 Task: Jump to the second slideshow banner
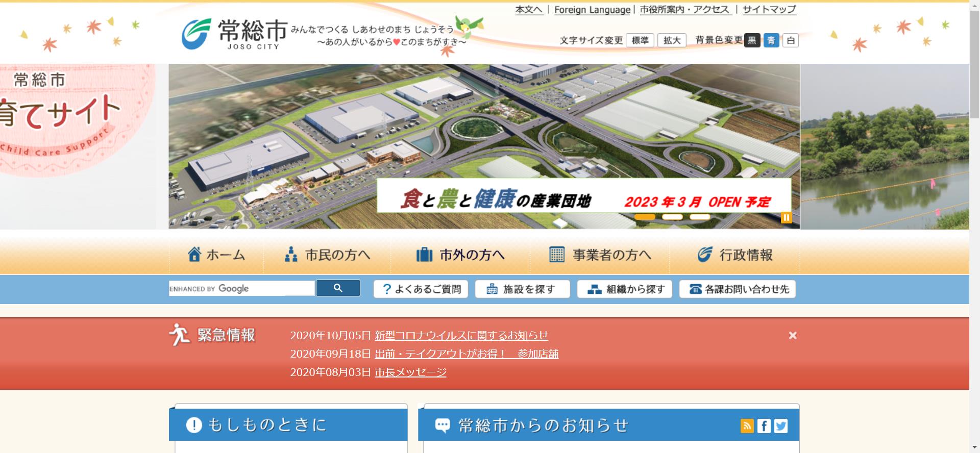point(672,217)
